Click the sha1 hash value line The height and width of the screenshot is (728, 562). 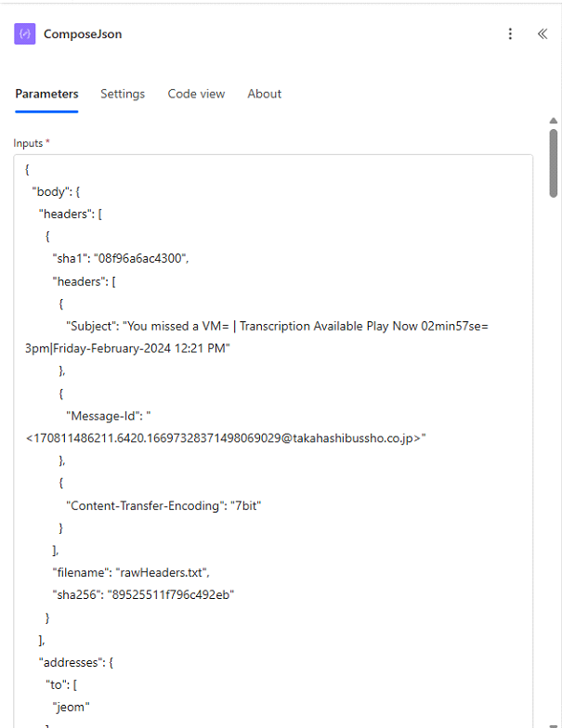[x=121, y=259]
